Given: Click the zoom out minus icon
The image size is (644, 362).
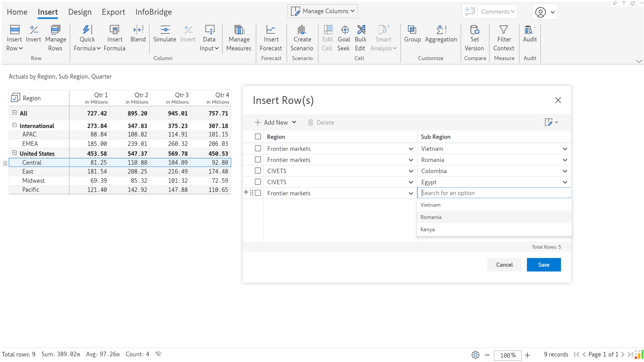Looking at the screenshot, I should pyautogui.click(x=487, y=355).
